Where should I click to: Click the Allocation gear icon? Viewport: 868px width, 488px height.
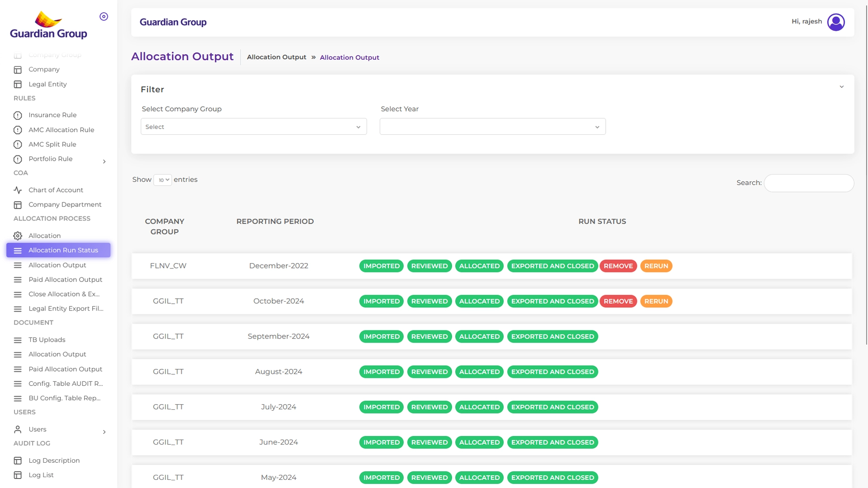(18, 236)
